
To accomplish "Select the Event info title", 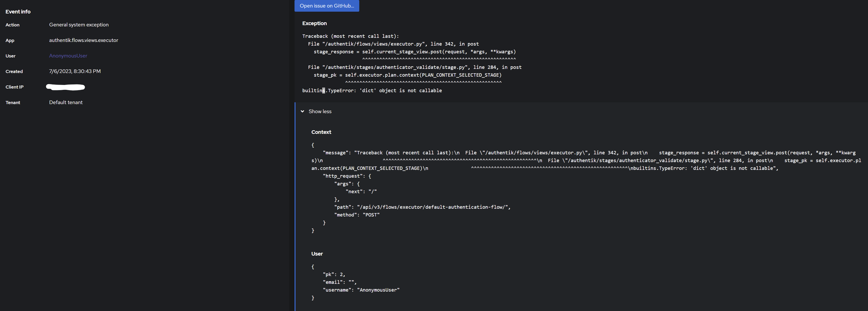I will pyautogui.click(x=18, y=11).
